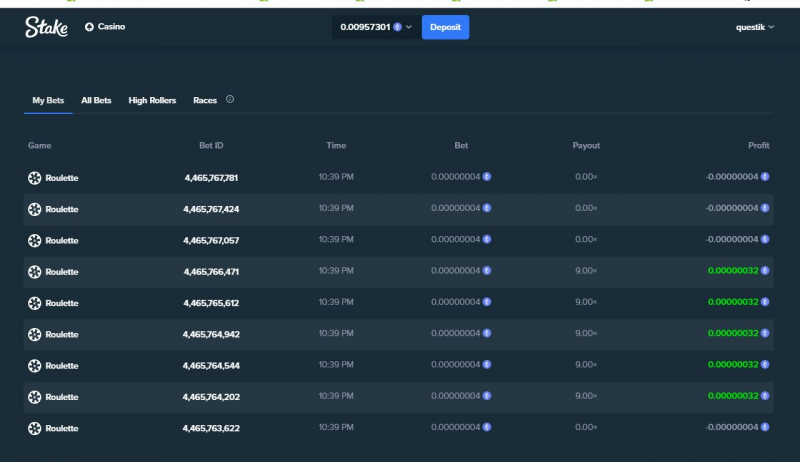The image size is (800, 462).
Task: Open bet ID 4,465,765,612
Action: pyautogui.click(x=211, y=303)
